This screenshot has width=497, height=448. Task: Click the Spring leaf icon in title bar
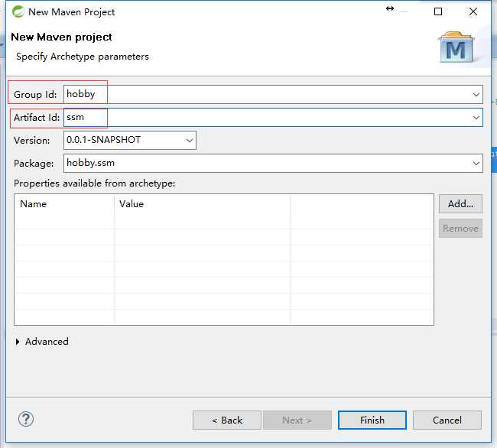tap(18, 11)
